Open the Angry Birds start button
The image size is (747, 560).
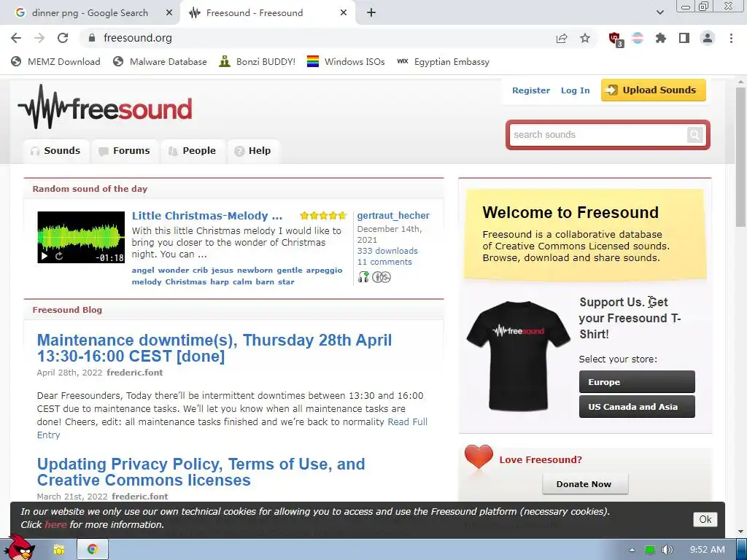[21, 548]
